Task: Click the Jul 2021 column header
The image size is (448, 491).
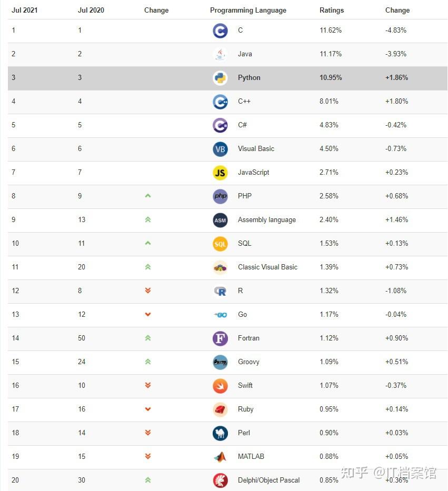Action: click(25, 10)
